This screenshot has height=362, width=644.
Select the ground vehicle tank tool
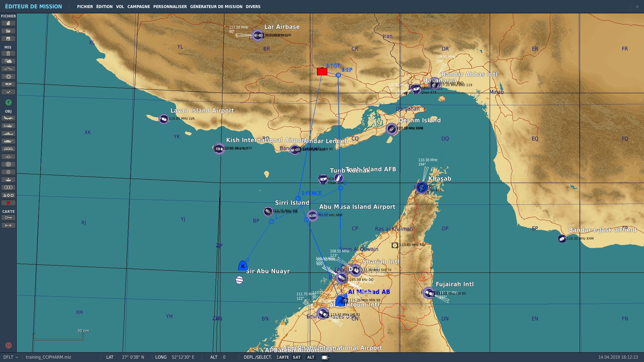point(8,141)
